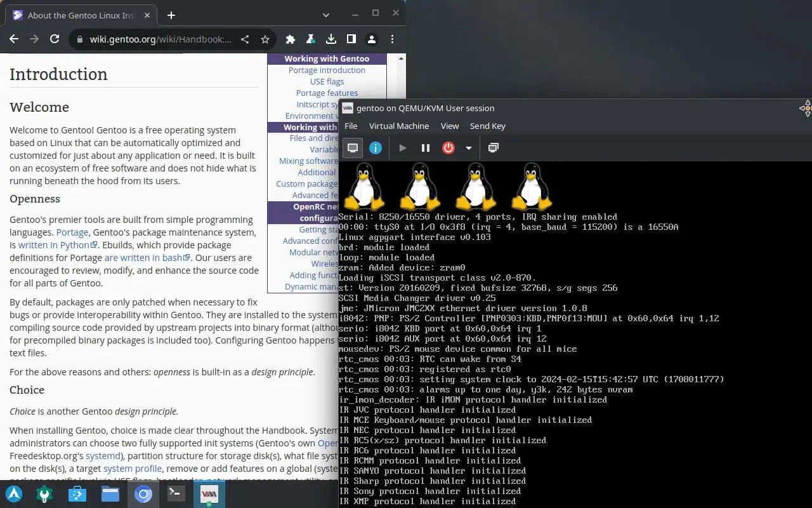Open the are written in bash link
Image resolution: width=812 pixels, height=508 pixels.
coord(147,258)
